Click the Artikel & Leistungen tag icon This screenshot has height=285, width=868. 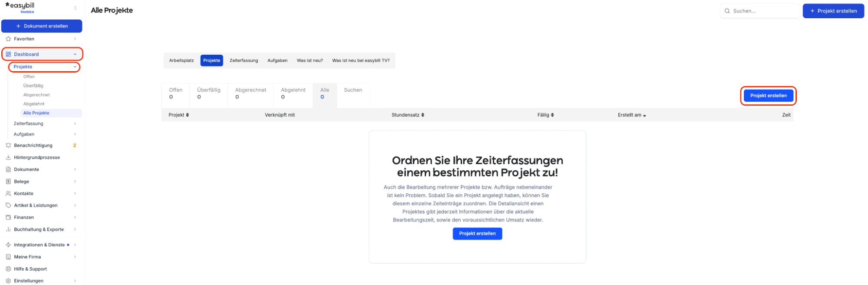click(8, 205)
